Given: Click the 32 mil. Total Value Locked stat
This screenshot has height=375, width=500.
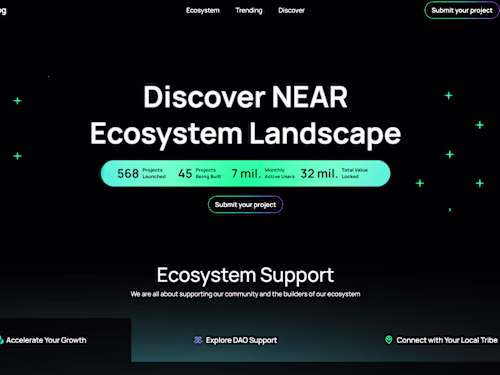Looking at the screenshot, I should pyautogui.click(x=334, y=173).
